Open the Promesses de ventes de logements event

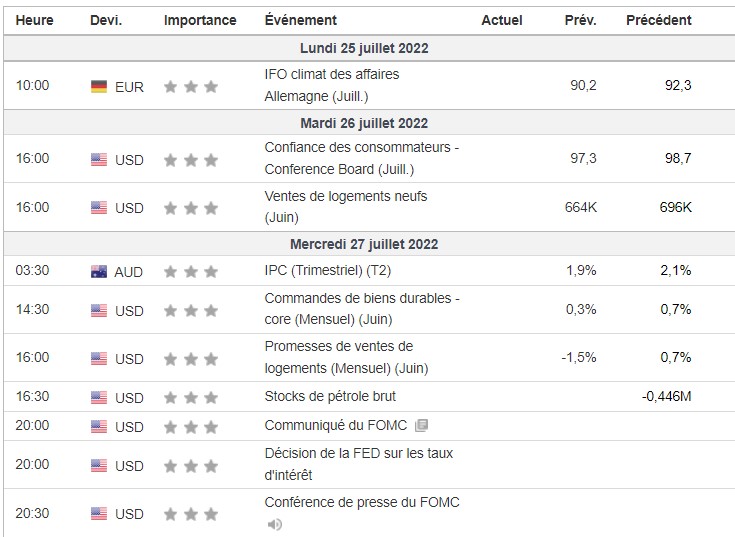pos(345,357)
